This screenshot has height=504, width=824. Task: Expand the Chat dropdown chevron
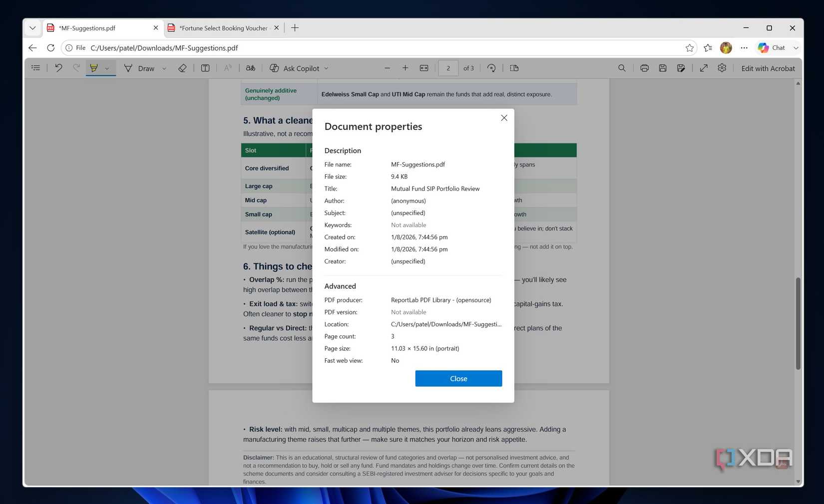(796, 48)
